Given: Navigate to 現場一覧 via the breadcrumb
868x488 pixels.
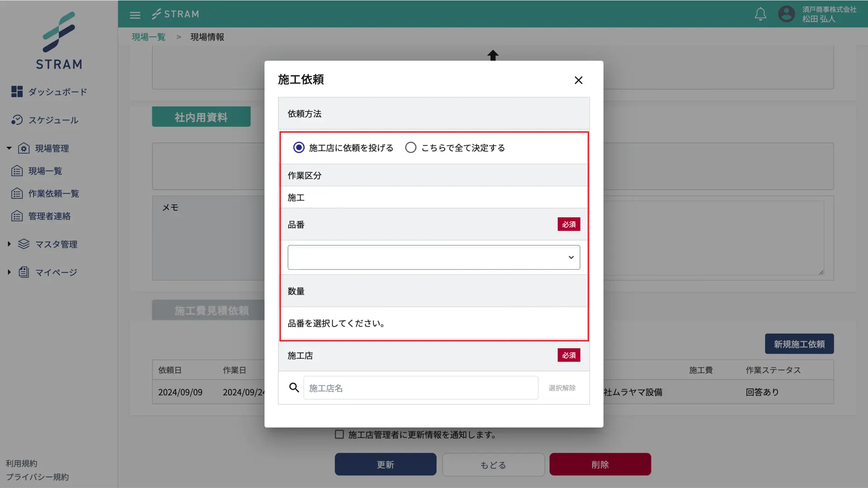Looking at the screenshot, I should coord(148,37).
